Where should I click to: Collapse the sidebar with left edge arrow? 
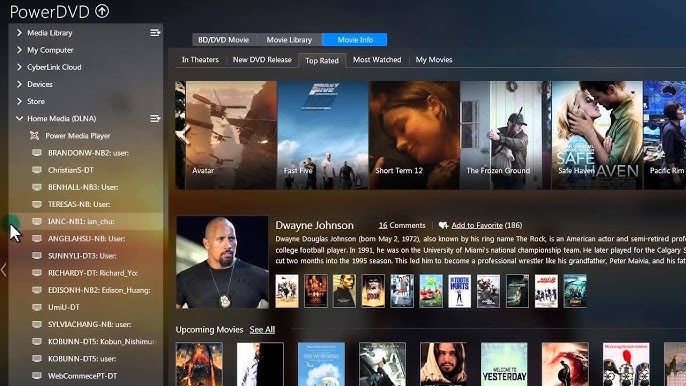pos(4,270)
